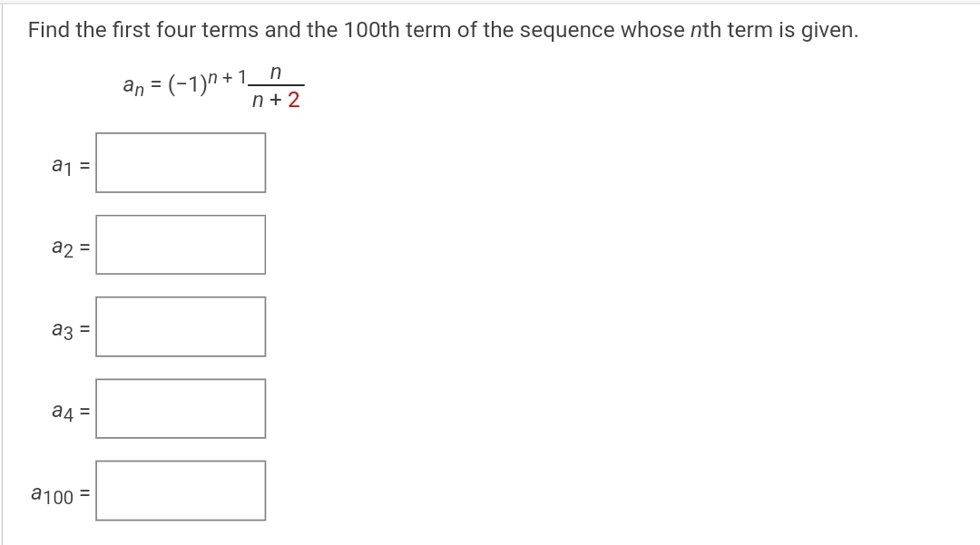Click '100th' in the question text
Image resolution: width=980 pixels, height=545 pixels.
pyautogui.click(x=371, y=30)
